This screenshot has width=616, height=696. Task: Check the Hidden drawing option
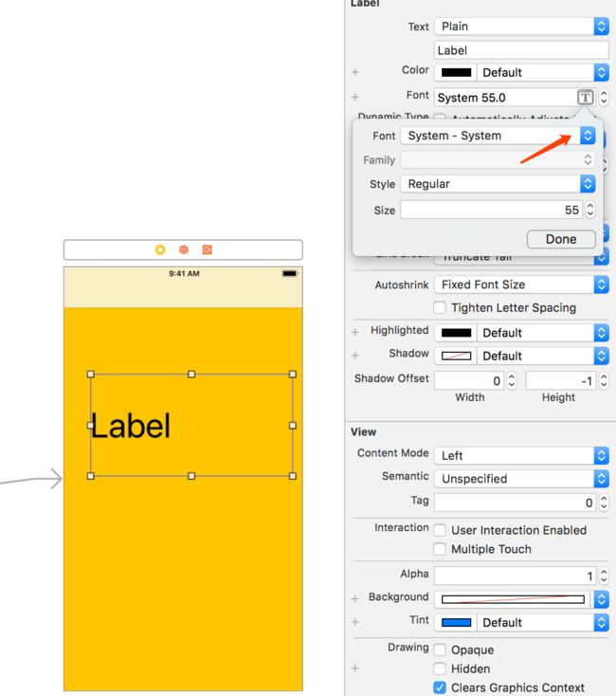point(440,669)
